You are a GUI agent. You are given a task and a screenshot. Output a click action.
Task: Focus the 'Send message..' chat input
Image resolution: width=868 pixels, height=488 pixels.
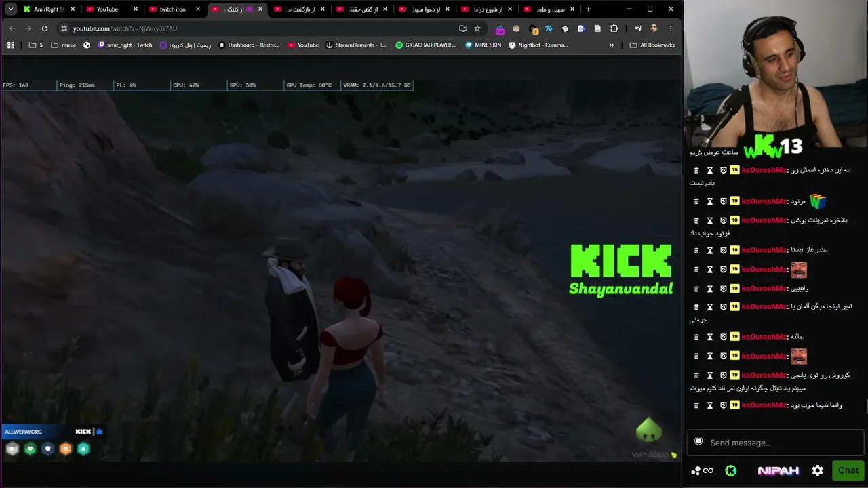click(x=775, y=443)
